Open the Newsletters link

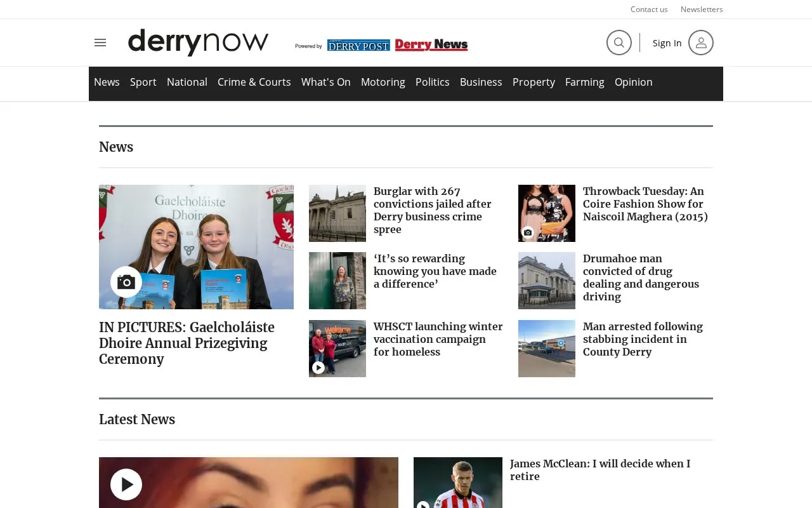702,9
